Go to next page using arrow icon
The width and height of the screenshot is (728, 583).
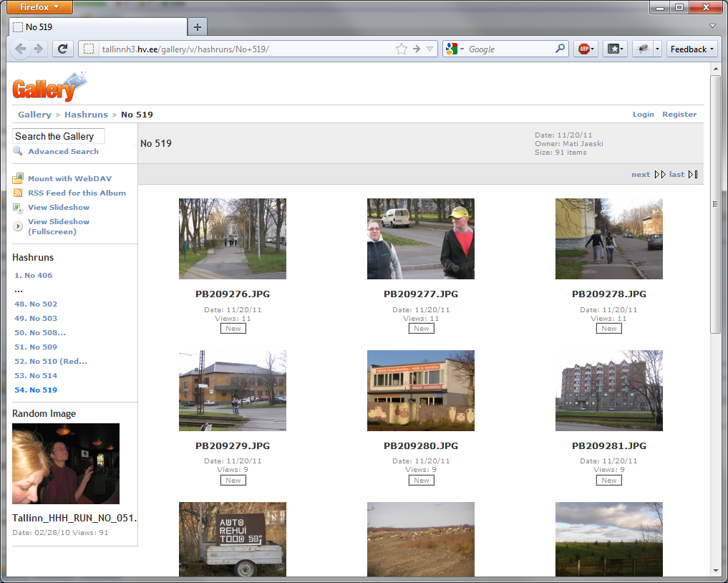pyautogui.click(x=660, y=174)
